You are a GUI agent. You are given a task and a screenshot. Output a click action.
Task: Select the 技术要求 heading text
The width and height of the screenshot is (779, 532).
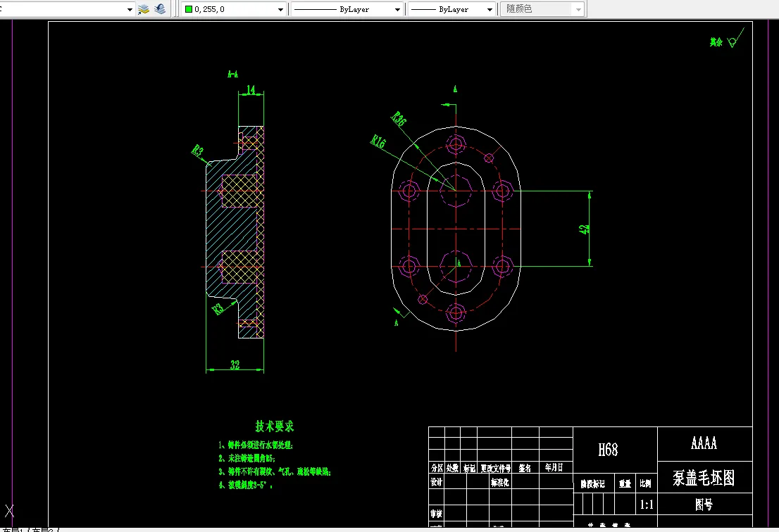click(x=275, y=426)
